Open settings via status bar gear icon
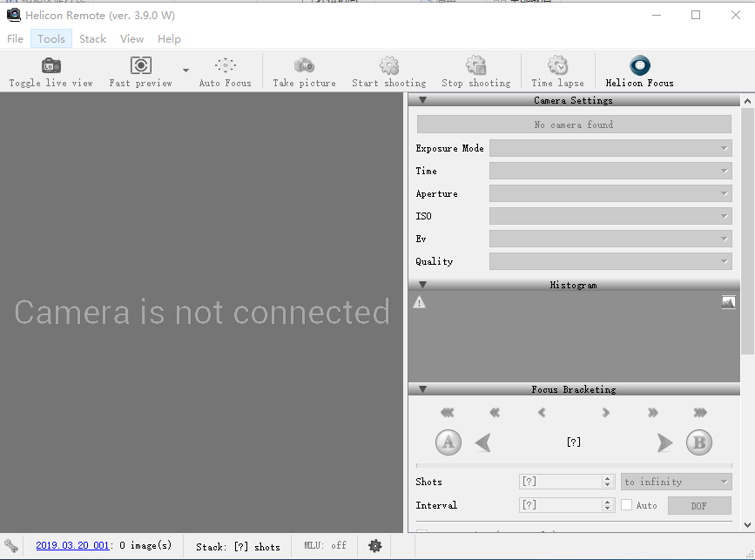This screenshot has height=560, width=755. click(375, 546)
